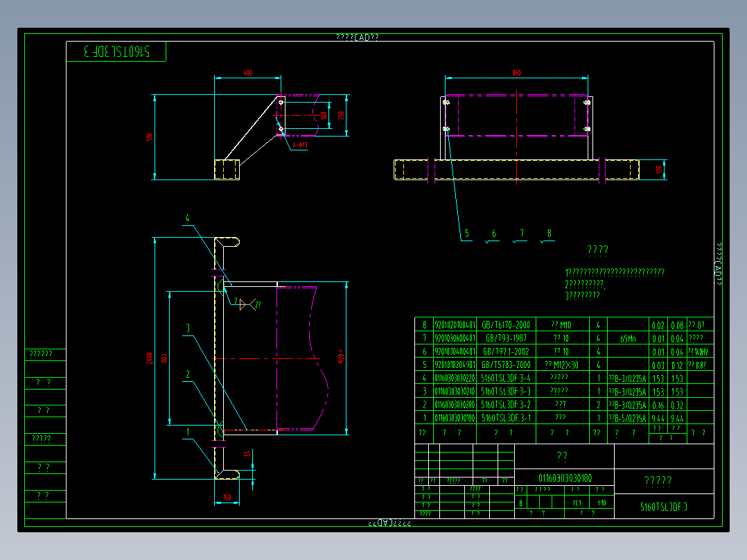Click balloon number 5 under front view
The width and height of the screenshot is (747, 560).
[467, 234]
